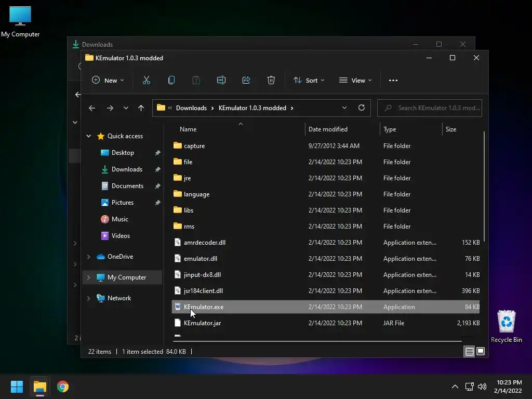Click the Downloads window title bar behind
Viewport: 532px width, 399px height.
(237, 44)
